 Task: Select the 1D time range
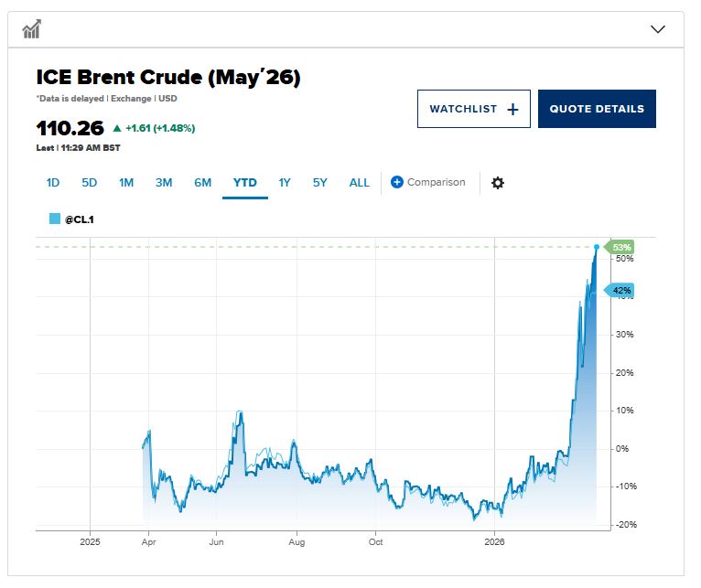pos(53,183)
